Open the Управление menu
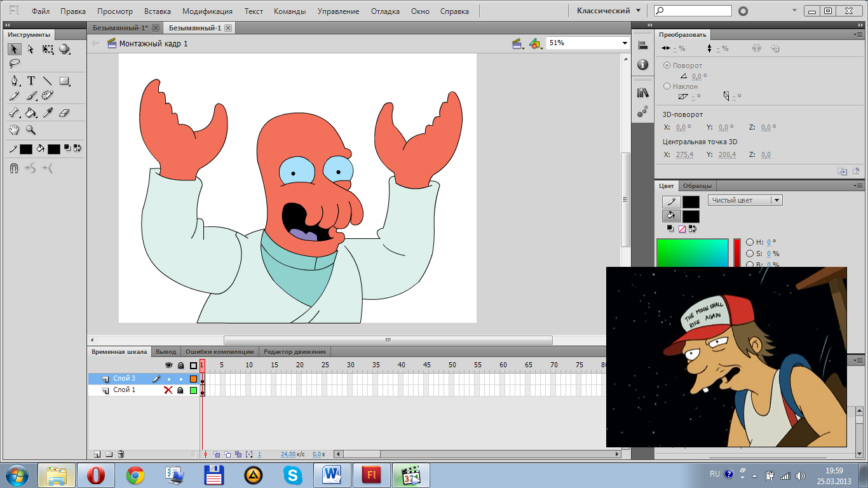Screen dimensions: 868x488 pos(338,11)
